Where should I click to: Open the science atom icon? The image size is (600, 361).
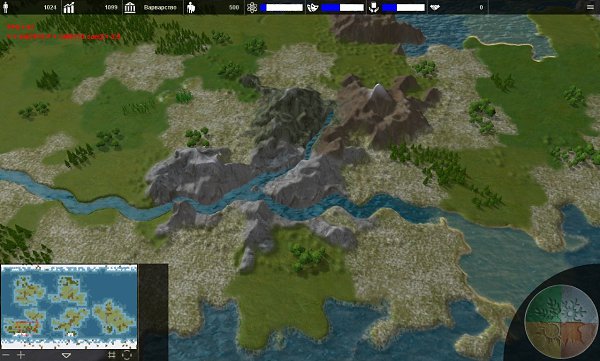(x=252, y=7)
